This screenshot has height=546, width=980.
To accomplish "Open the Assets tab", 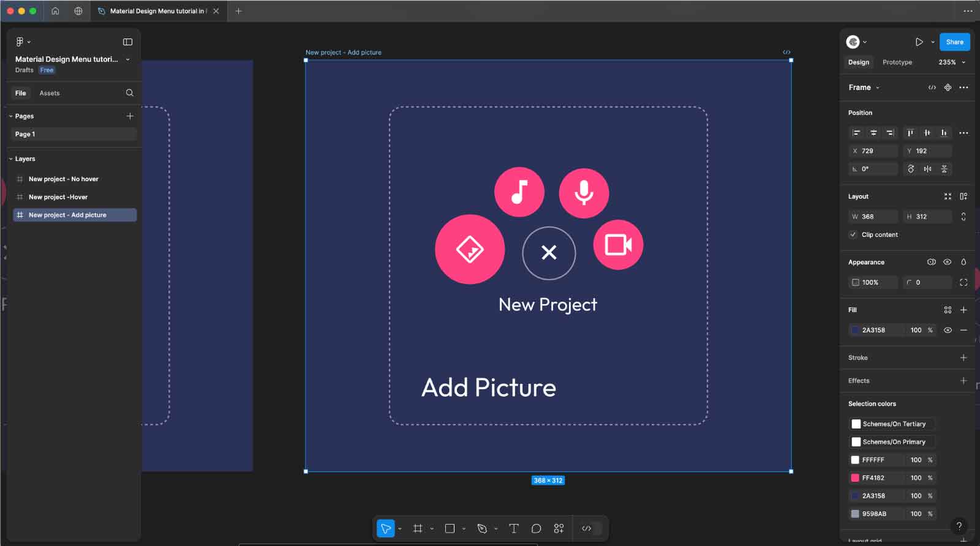I will [50, 93].
